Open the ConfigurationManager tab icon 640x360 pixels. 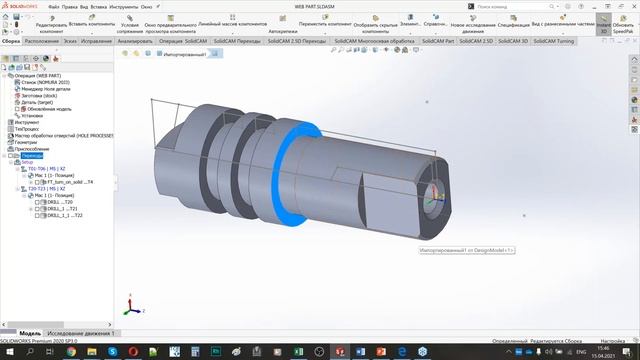[x=26, y=59]
